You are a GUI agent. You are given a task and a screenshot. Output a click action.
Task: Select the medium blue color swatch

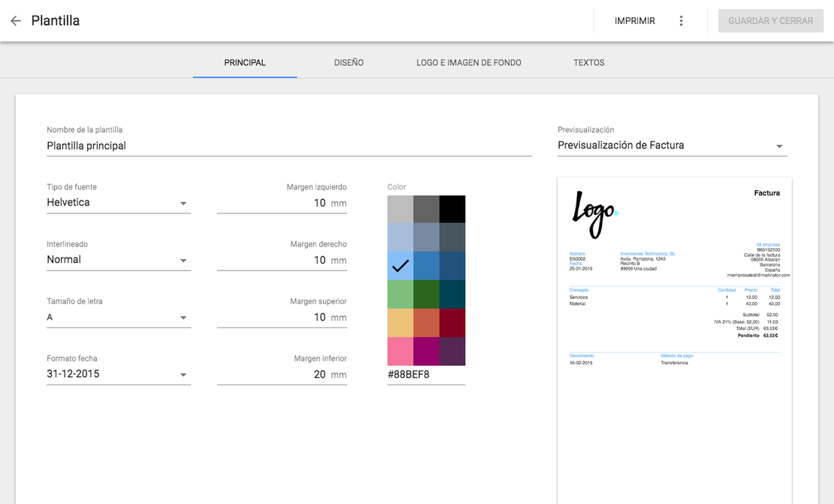pos(426,266)
